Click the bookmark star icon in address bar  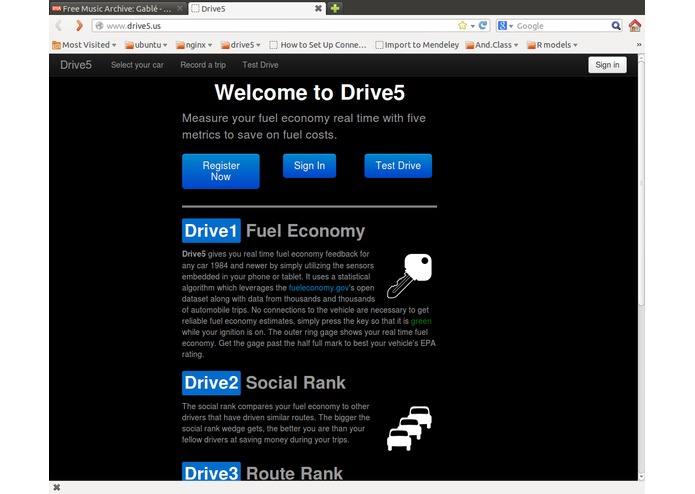[x=462, y=26]
